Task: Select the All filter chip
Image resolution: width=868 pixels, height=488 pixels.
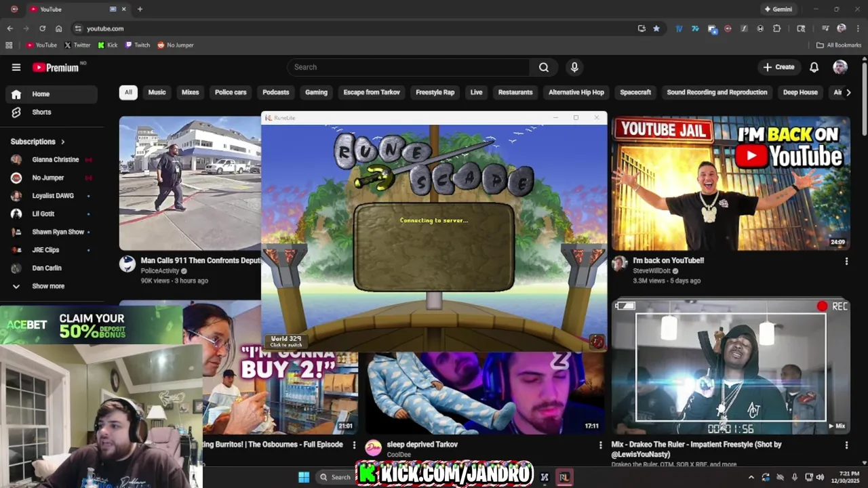Action: click(128, 92)
